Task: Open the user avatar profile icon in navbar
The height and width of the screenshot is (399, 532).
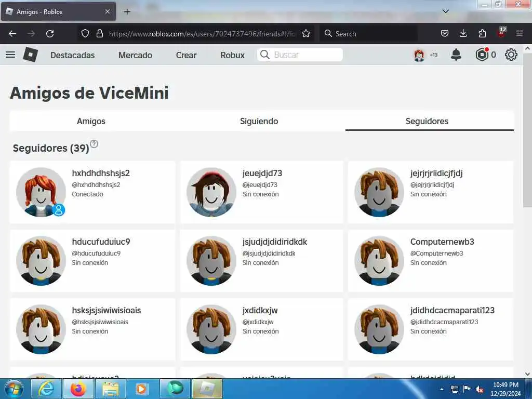Action: click(x=419, y=55)
